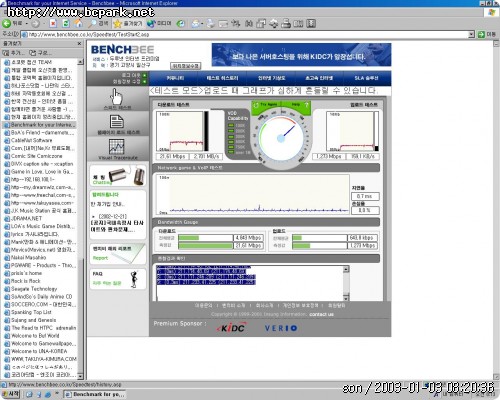Click the Chatting tin-can banner

(118, 176)
